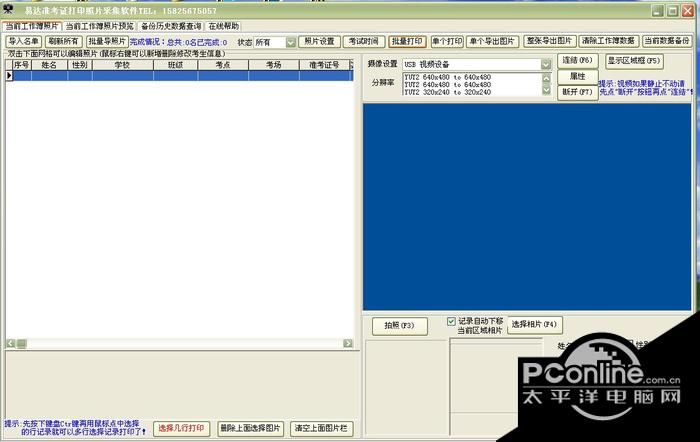Viewport: 700px width, 442px height.
Task: Click the 断开(F7) disconnect button
Action: click(x=577, y=92)
